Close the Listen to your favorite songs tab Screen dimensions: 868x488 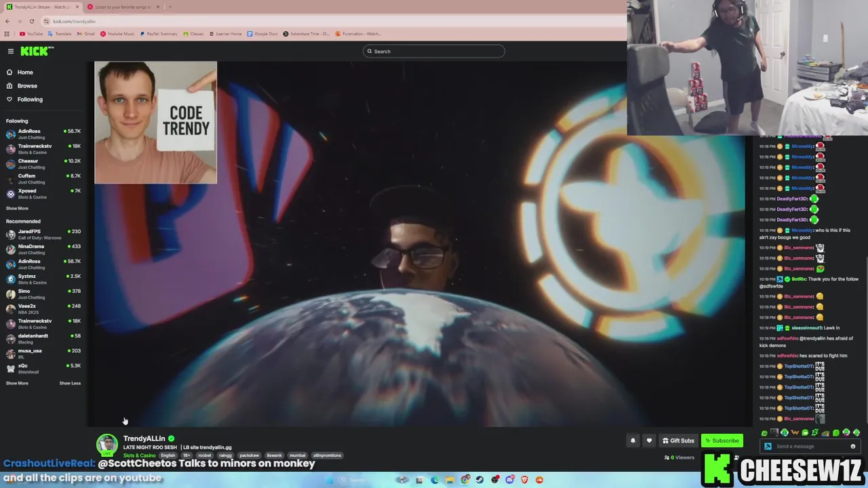(x=157, y=7)
